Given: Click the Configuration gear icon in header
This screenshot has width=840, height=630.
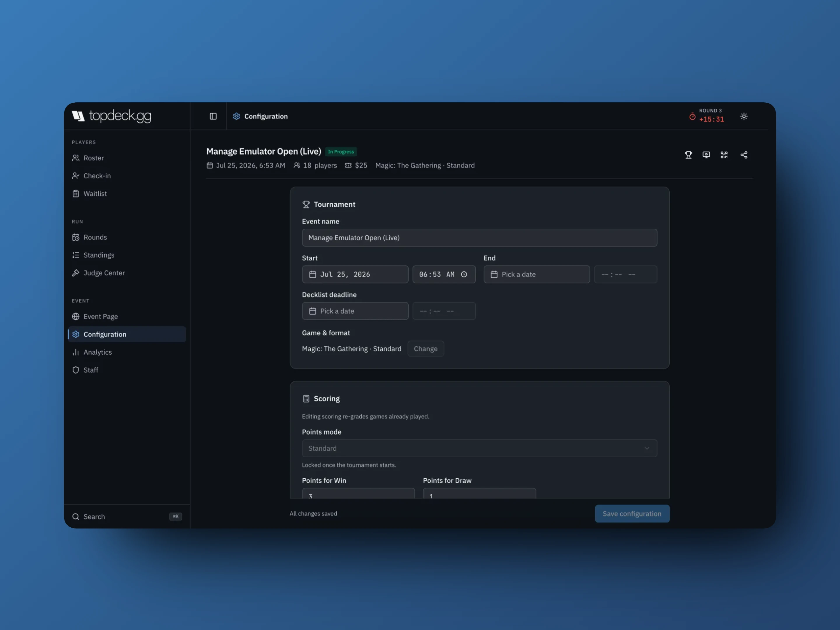Looking at the screenshot, I should point(236,116).
